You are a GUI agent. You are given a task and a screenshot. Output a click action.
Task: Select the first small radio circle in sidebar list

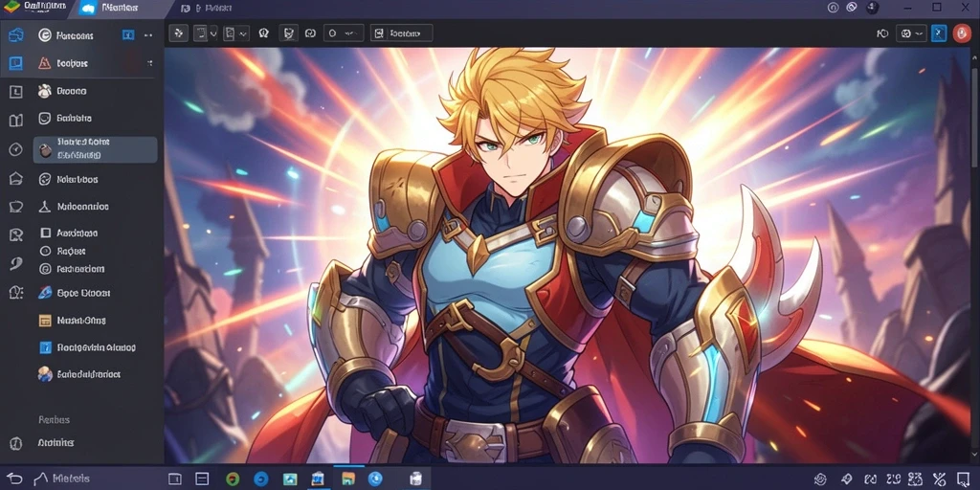click(x=45, y=251)
